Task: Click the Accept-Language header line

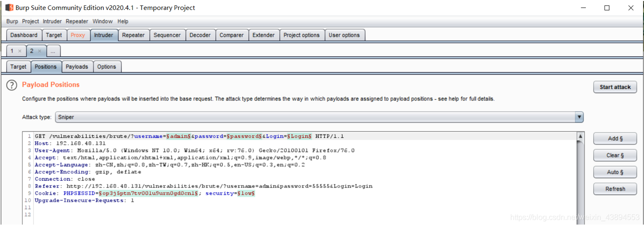Action: pyautogui.click(x=169, y=165)
